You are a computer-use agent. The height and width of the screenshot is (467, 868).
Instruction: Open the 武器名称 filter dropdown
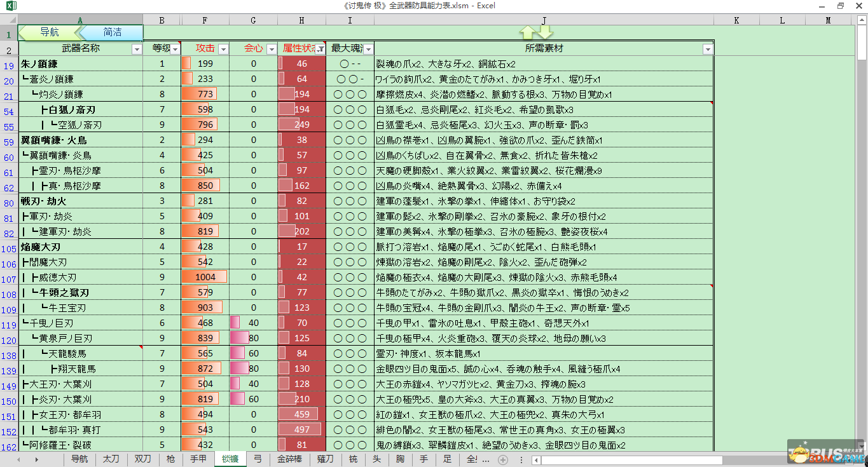click(x=137, y=49)
